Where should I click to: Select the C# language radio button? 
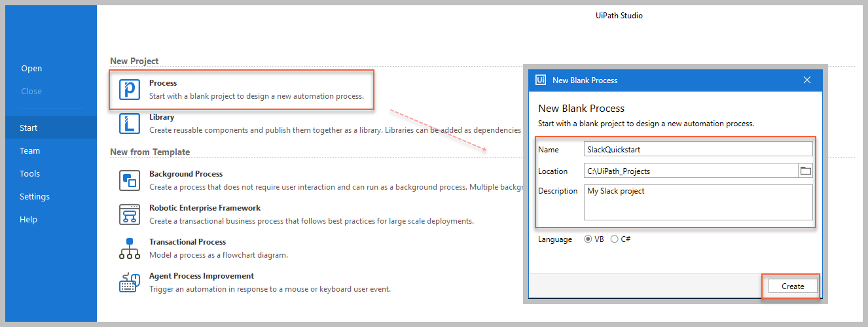[x=614, y=239]
